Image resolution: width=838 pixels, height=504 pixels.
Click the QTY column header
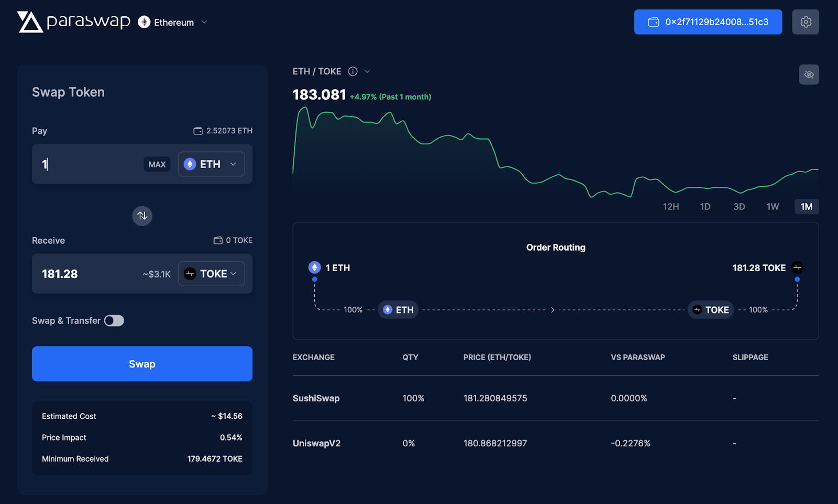coord(410,357)
